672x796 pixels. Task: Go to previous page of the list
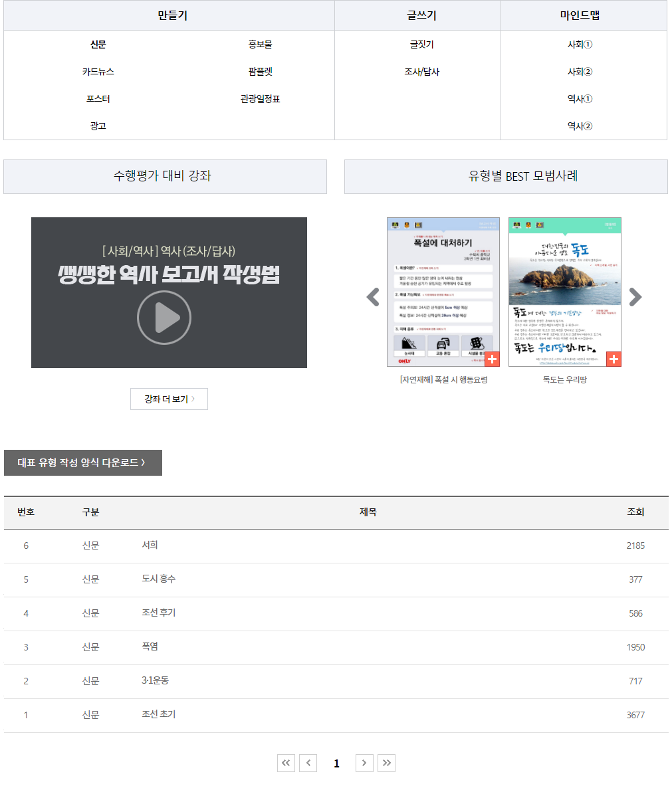coord(308,763)
